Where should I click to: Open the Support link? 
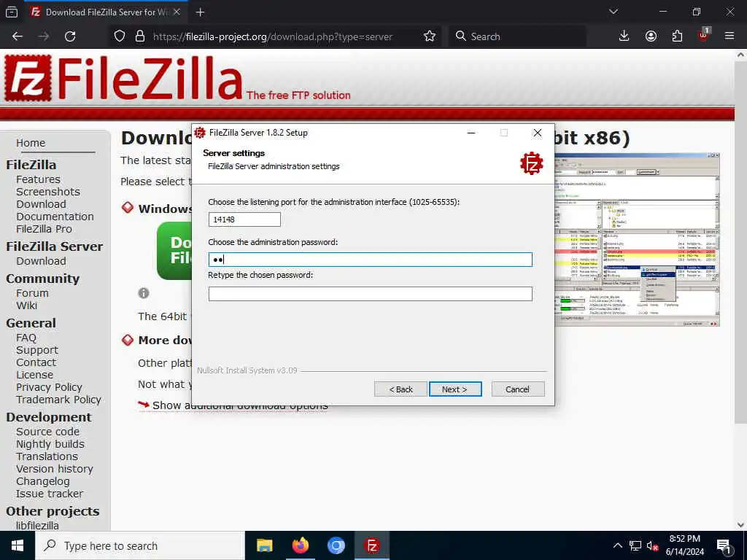tap(37, 350)
